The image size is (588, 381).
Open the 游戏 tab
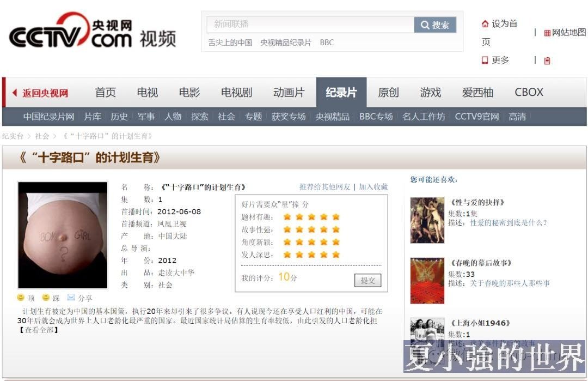coord(431,92)
